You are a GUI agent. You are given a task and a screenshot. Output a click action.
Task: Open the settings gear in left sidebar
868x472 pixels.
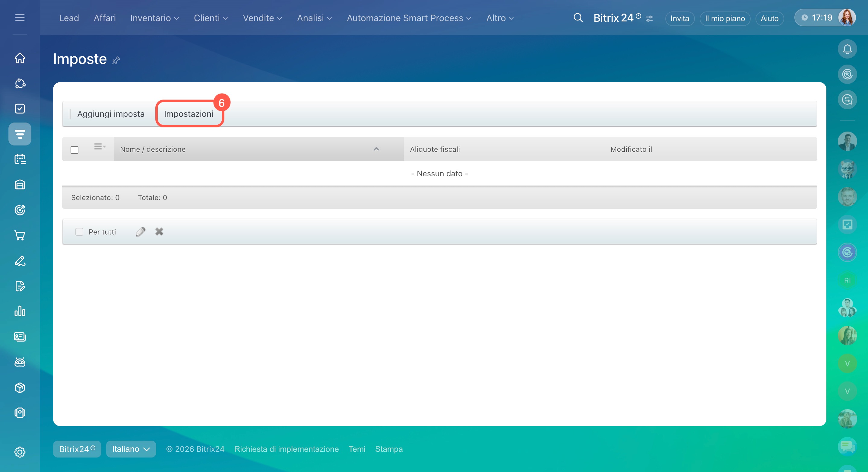(20, 452)
